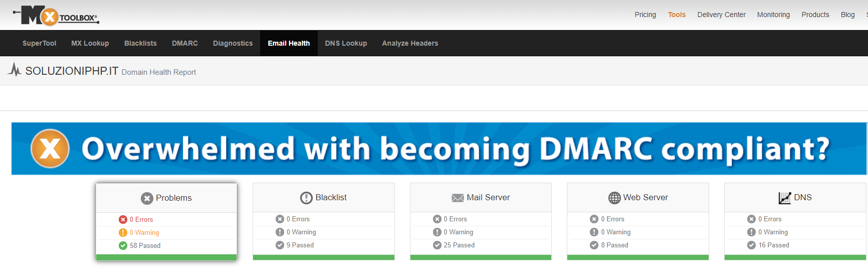The image size is (868, 279).
Task: Click warning icon in Blacklist card
Action: point(280,232)
